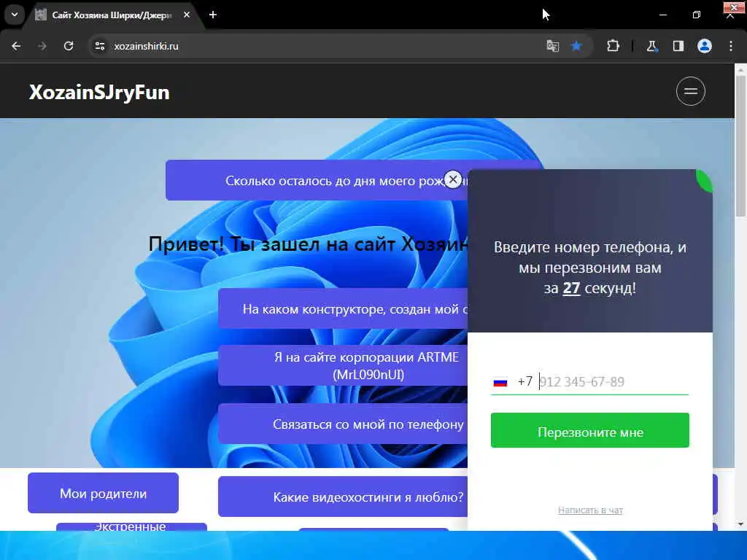
Task: Close the Сайт Хозяина Ширки tab
Action: click(x=187, y=15)
